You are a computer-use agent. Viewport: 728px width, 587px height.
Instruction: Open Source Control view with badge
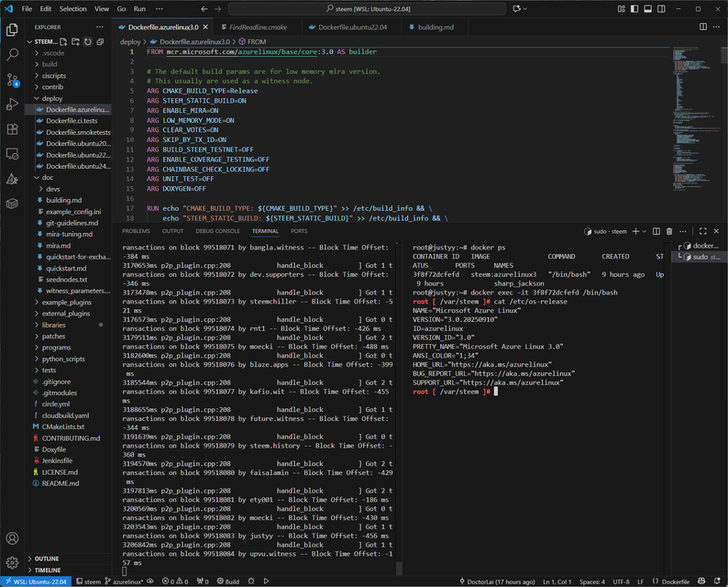click(13, 79)
